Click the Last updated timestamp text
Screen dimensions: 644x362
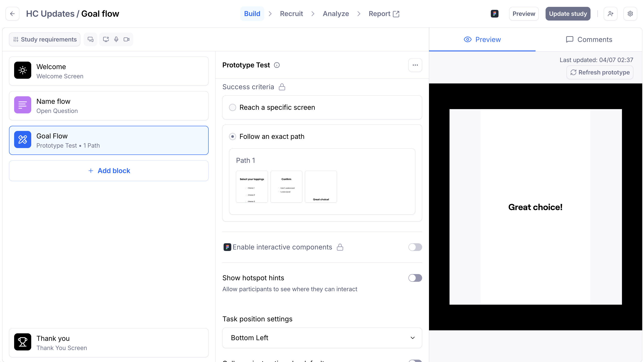[596, 60]
